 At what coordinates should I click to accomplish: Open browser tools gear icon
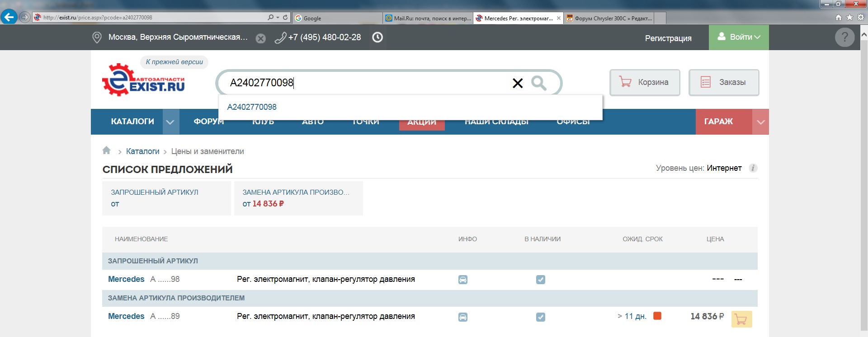point(861,17)
